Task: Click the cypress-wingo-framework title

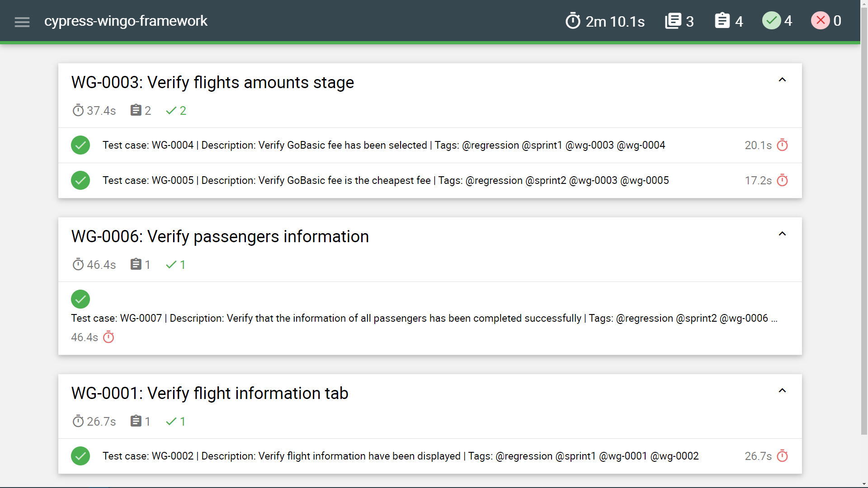Action: tap(126, 21)
